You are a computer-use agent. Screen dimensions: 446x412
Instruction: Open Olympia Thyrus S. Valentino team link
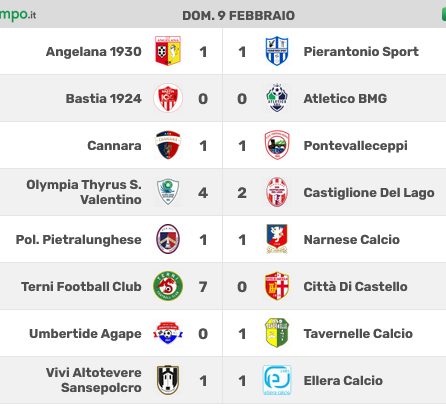coord(84,192)
